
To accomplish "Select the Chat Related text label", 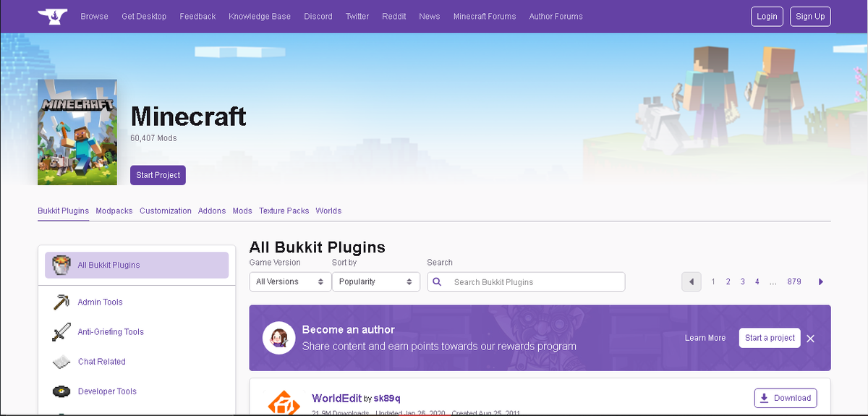I will pyautogui.click(x=102, y=361).
